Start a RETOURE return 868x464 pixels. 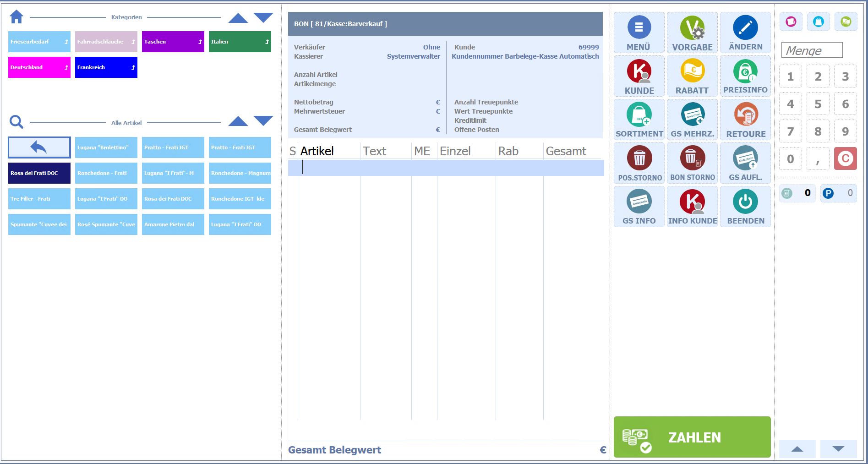tap(745, 120)
